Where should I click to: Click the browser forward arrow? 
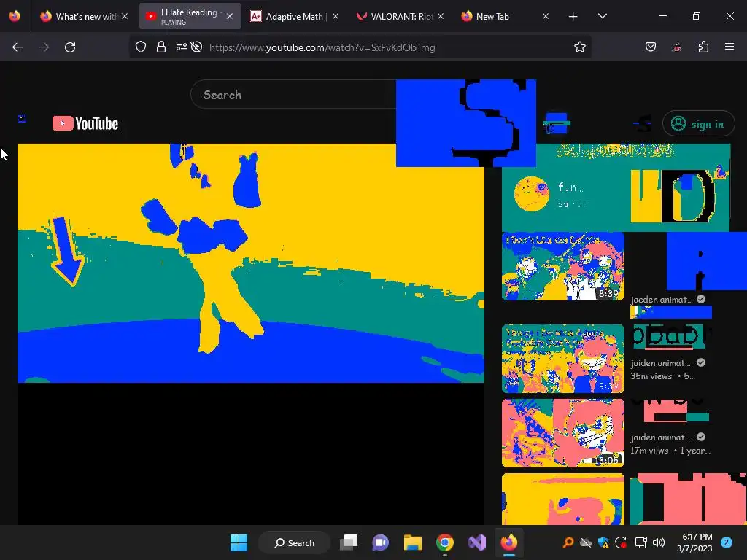44,47
